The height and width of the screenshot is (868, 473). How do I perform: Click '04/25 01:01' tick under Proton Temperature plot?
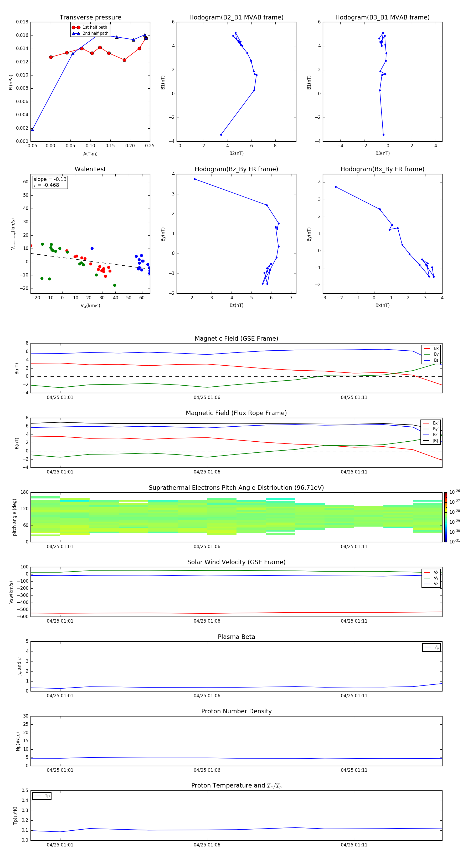tap(60, 845)
